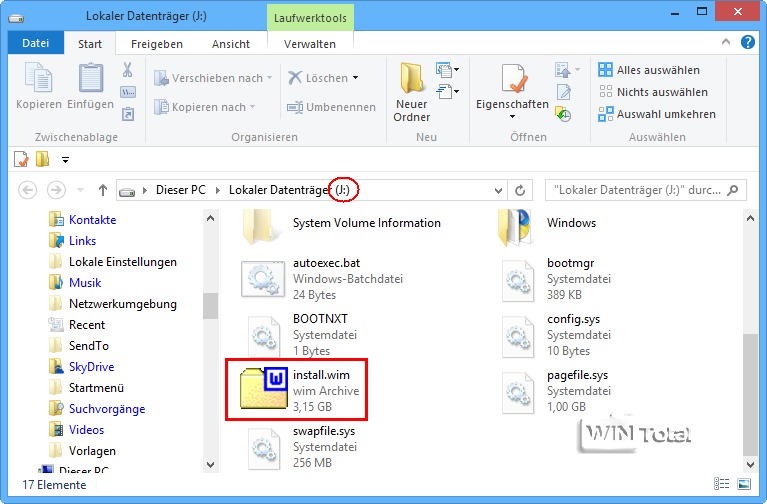The height and width of the screenshot is (504, 767).
Task: Click the Kopieren icon in Zwischenablage
Action: click(38, 78)
